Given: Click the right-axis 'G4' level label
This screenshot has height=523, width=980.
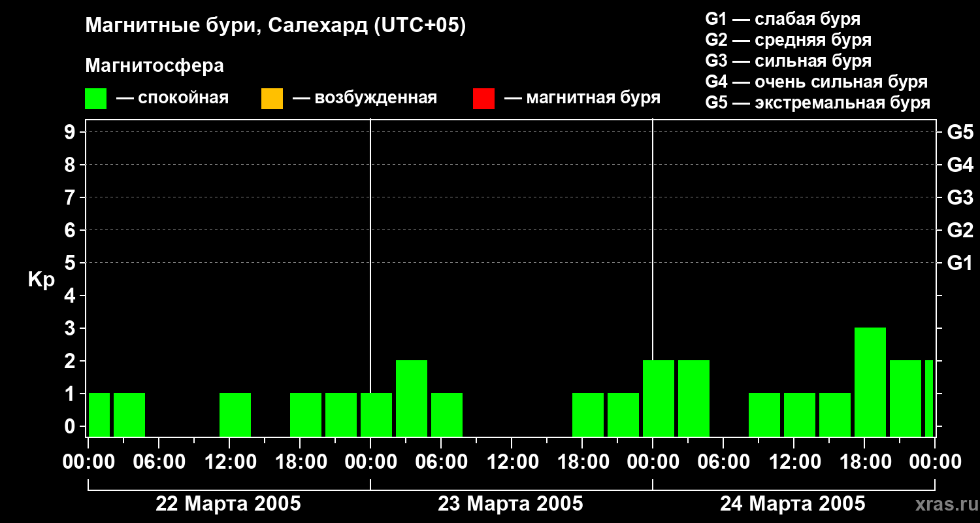Looking at the screenshot, I should pos(960,165).
